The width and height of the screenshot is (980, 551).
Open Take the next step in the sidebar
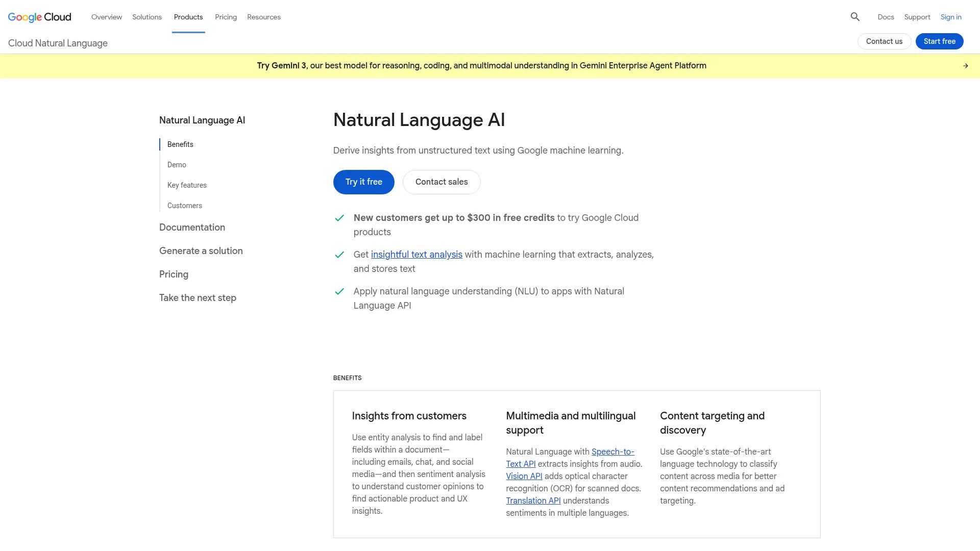coord(198,298)
